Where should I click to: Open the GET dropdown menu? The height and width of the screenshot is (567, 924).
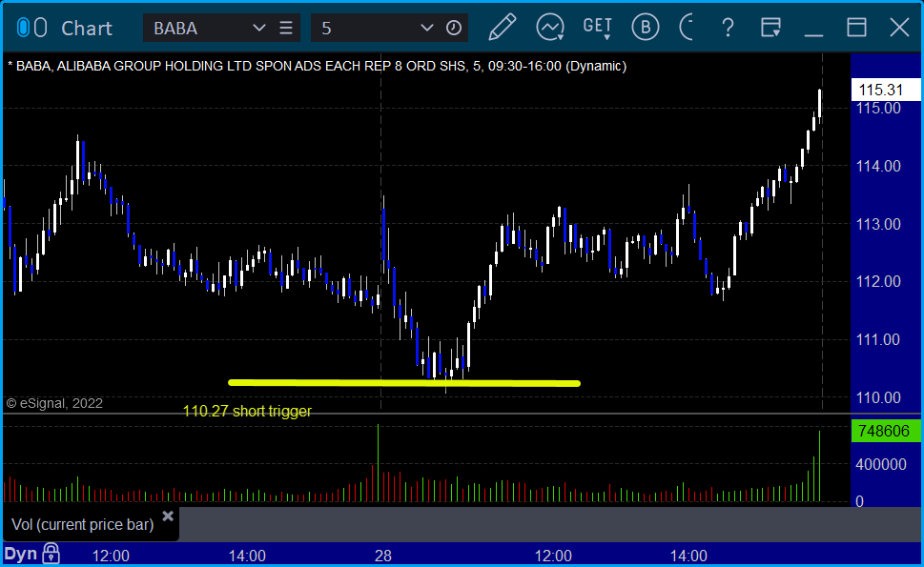pos(598,28)
